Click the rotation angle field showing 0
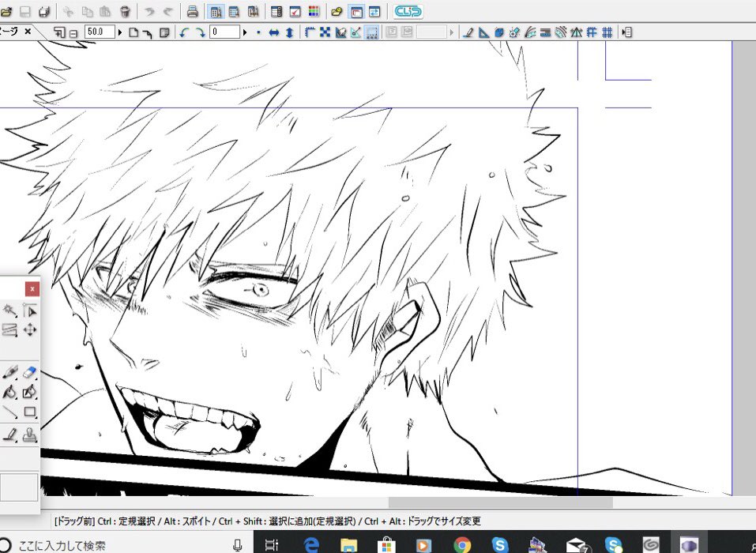The width and height of the screenshot is (756, 553). coord(224,32)
